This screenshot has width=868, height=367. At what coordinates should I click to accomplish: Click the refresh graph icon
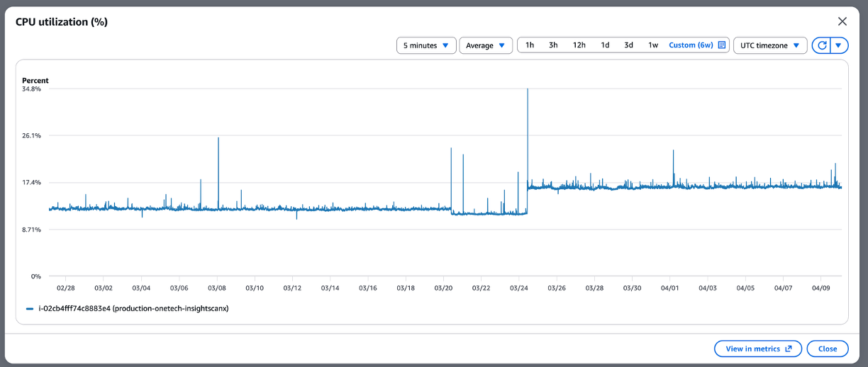coord(822,45)
